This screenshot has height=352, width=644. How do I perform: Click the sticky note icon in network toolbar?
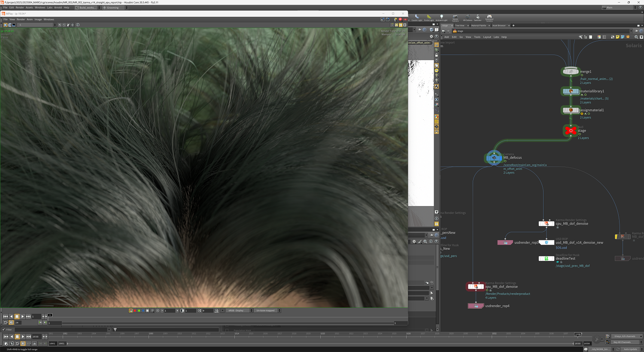click(x=617, y=37)
